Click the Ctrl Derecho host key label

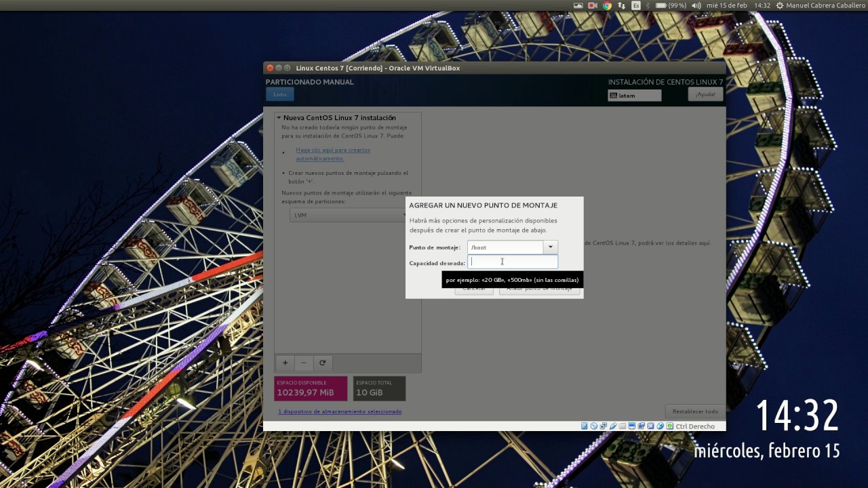click(x=695, y=426)
